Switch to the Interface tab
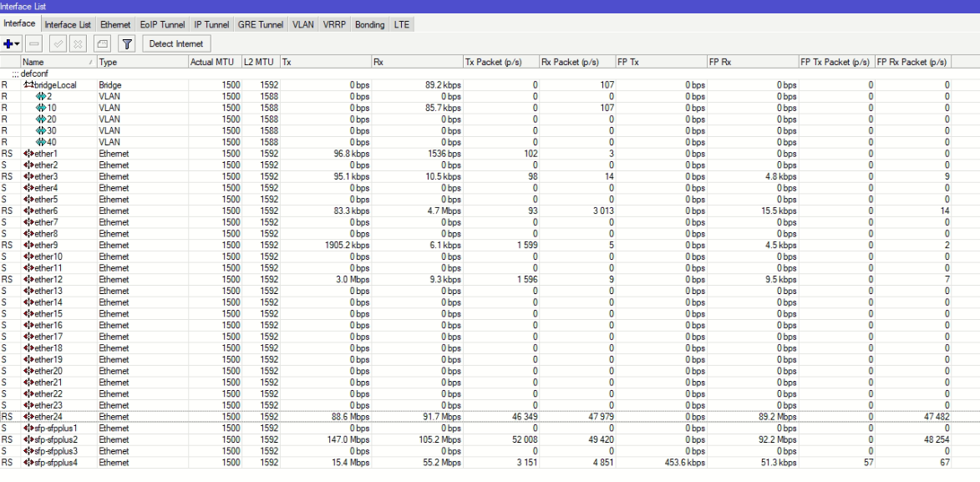This screenshot has width=980, height=482. [x=20, y=23]
